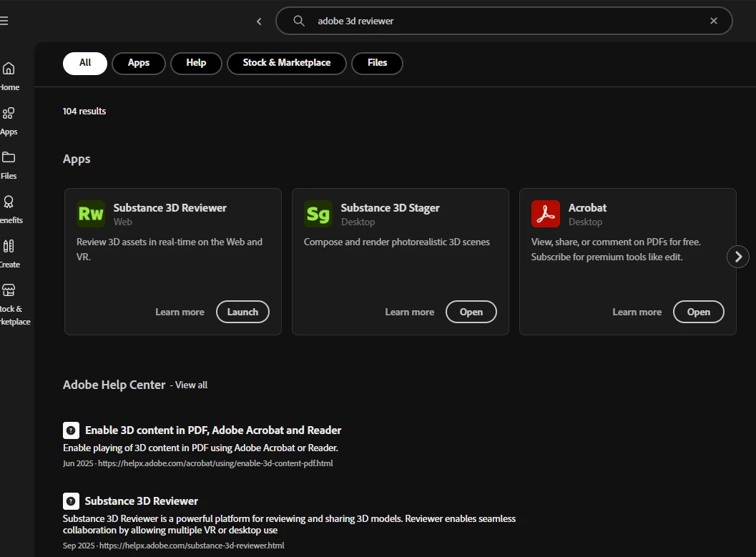Click the substance-3d-reviewer.html URL

192,546
